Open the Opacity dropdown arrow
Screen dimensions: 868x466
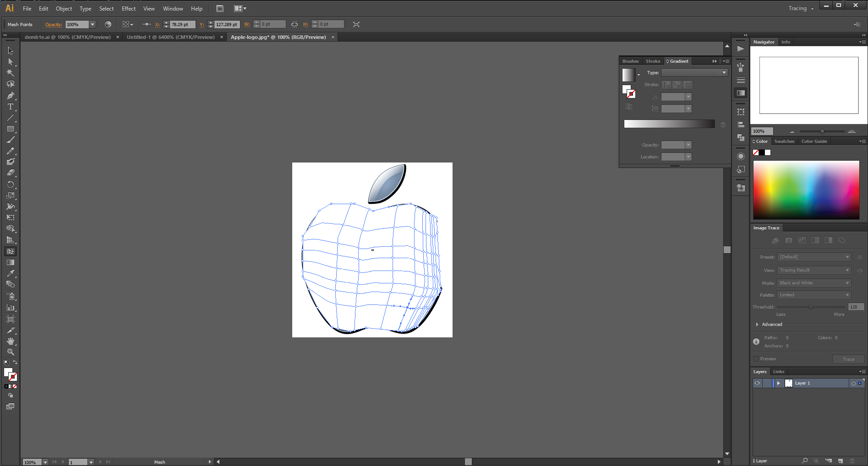pos(92,24)
